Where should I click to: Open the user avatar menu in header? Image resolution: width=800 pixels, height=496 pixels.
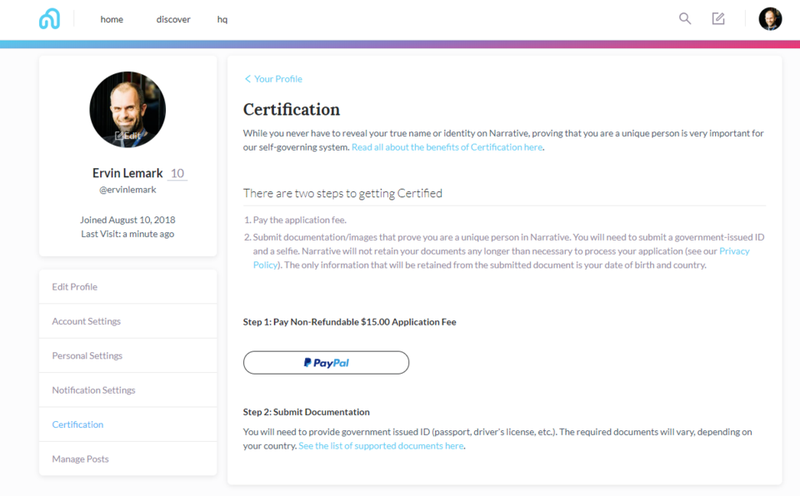click(x=770, y=19)
